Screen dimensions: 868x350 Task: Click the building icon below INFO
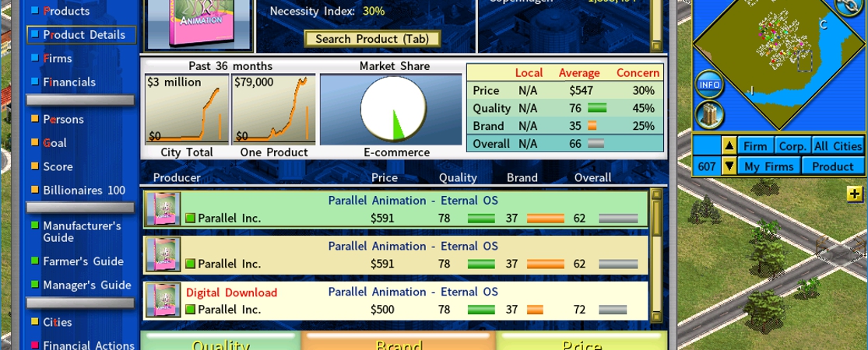pos(709,114)
